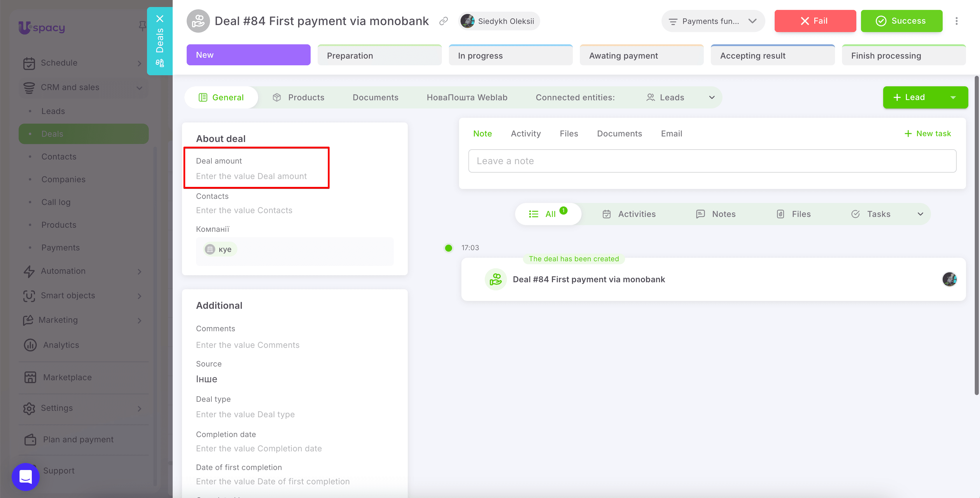
Task: Move deal to Preparation stage
Action: pos(379,55)
